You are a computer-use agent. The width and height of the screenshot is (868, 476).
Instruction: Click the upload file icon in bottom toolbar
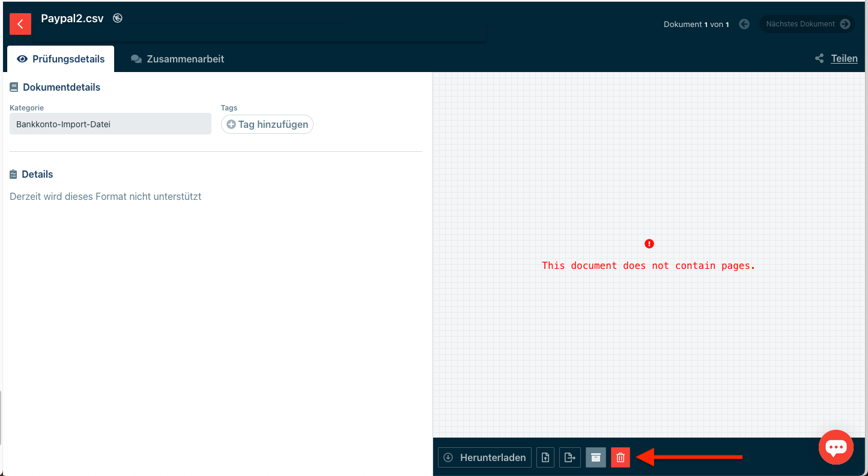pyautogui.click(x=545, y=457)
